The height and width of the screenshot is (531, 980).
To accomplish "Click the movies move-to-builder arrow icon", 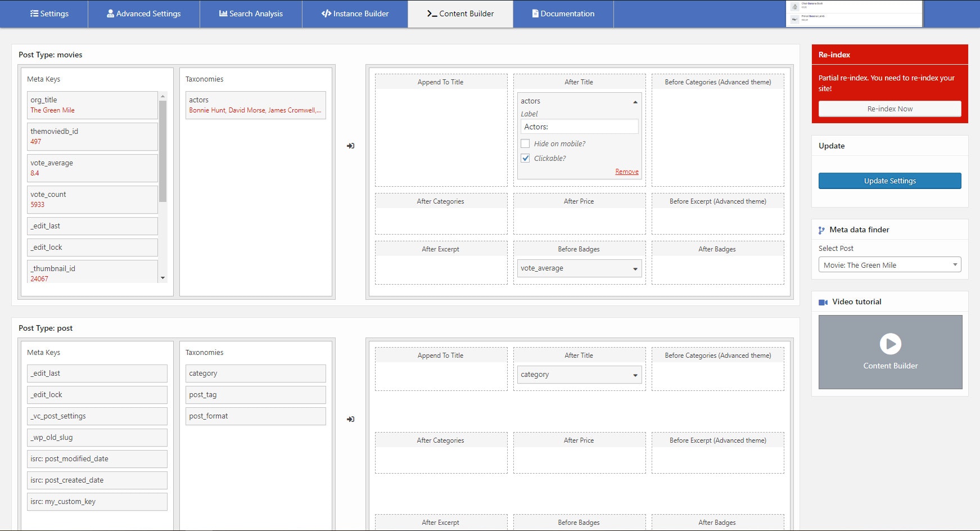I will point(350,146).
